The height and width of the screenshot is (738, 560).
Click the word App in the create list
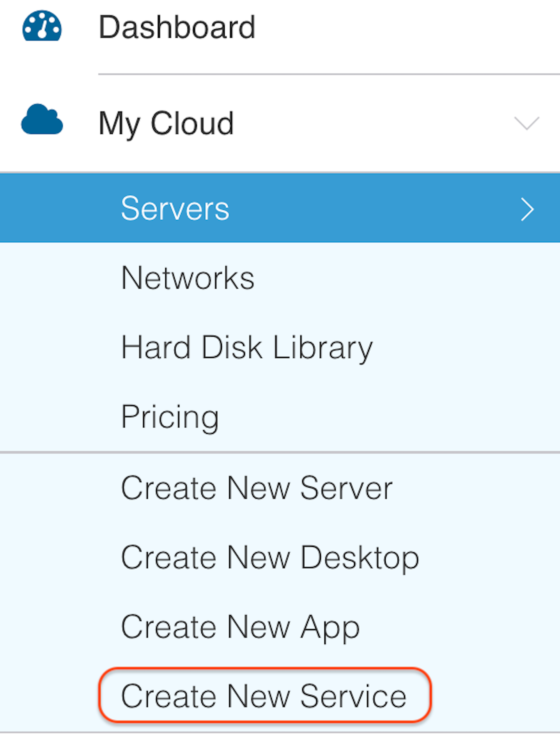[x=330, y=627]
